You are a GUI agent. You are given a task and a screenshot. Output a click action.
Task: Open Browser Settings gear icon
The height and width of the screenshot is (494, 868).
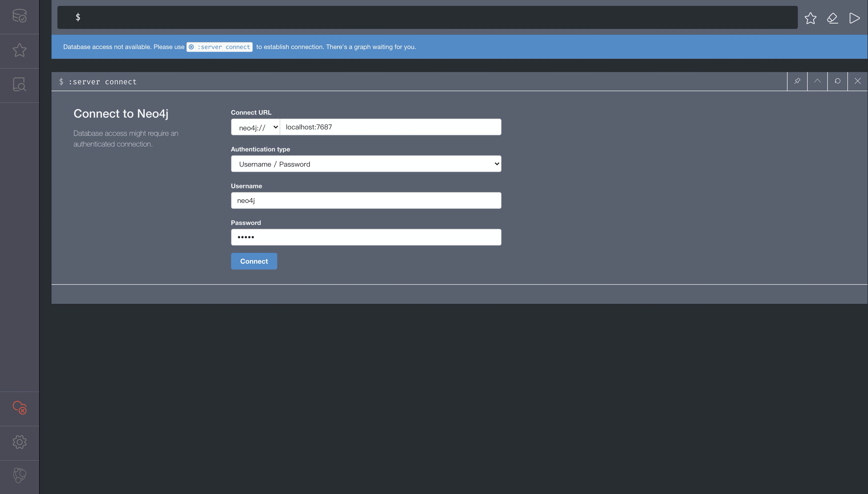[x=19, y=442]
